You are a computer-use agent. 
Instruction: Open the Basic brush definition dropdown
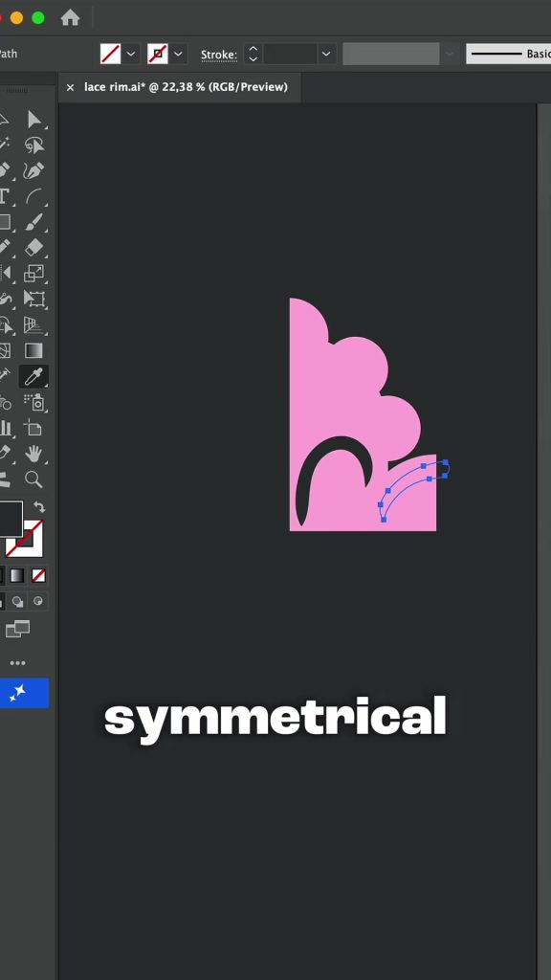(509, 54)
